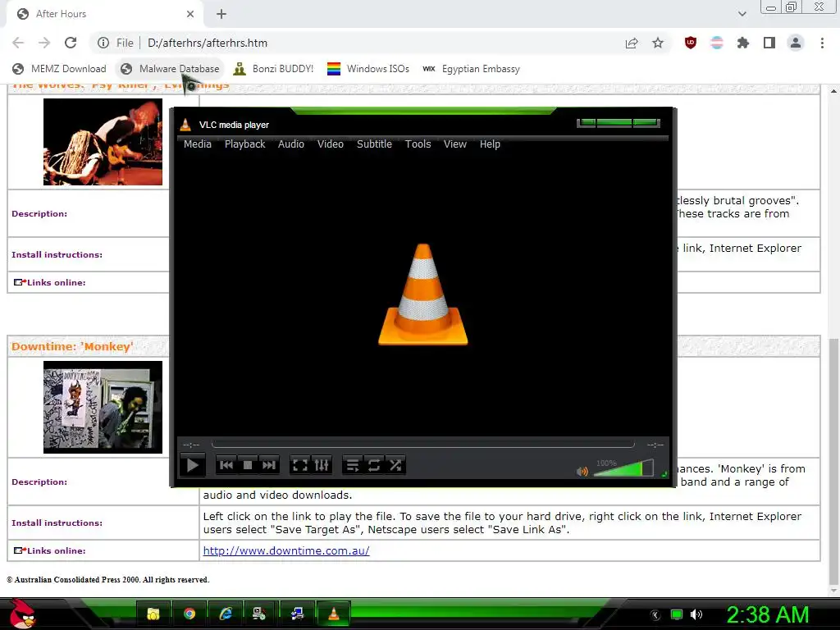Open the Angry Birds start button
The width and height of the screenshot is (840, 630).
click(x=22, y=614)
